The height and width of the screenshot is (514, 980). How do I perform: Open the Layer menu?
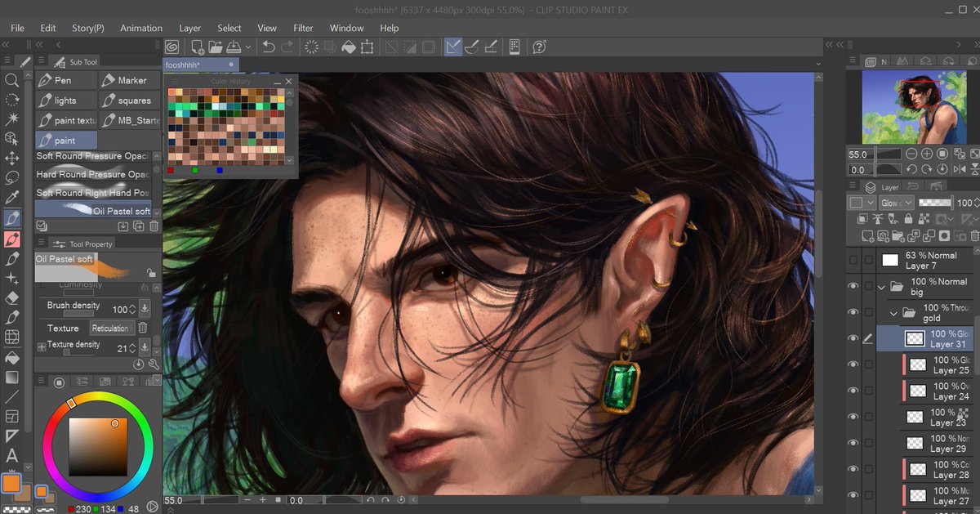(x=190, y=28)
